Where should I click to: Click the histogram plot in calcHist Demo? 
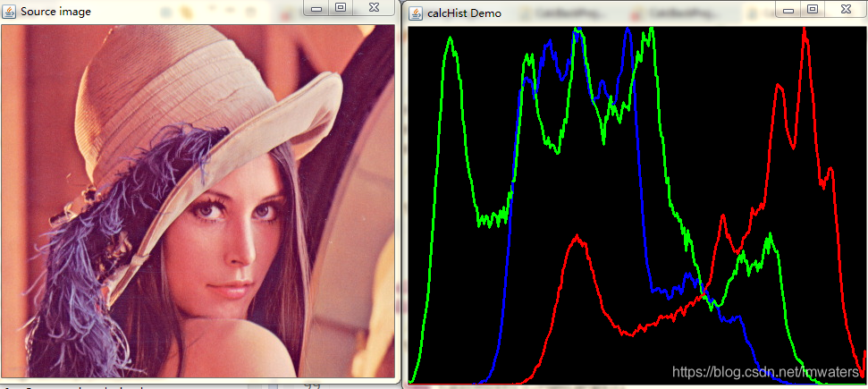click(637, 205)
